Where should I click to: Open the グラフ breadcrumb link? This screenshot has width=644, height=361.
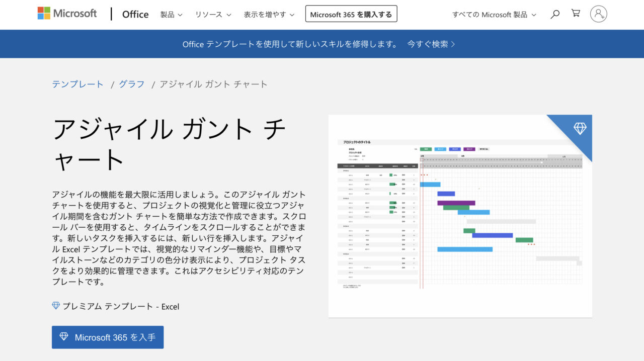(x=131, y=84)
